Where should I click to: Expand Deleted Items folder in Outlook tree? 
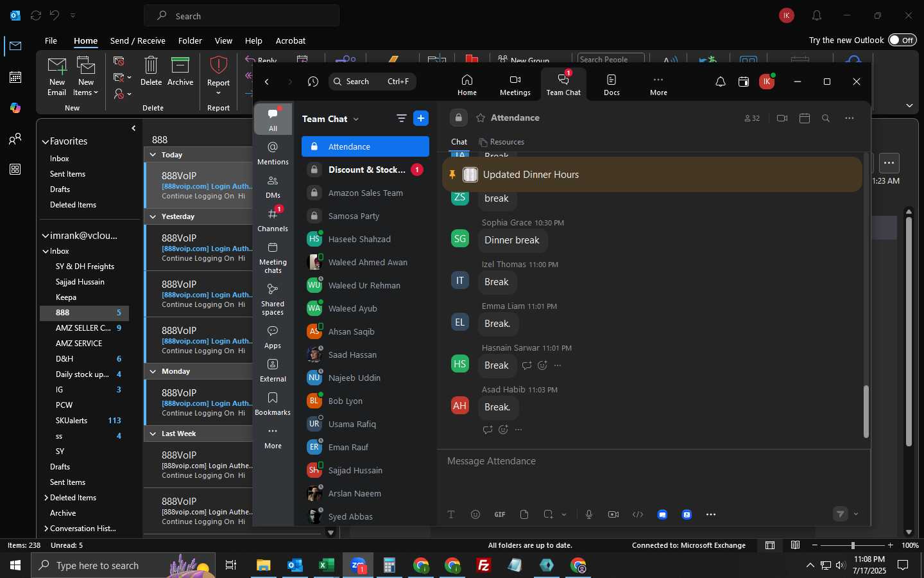46,498
